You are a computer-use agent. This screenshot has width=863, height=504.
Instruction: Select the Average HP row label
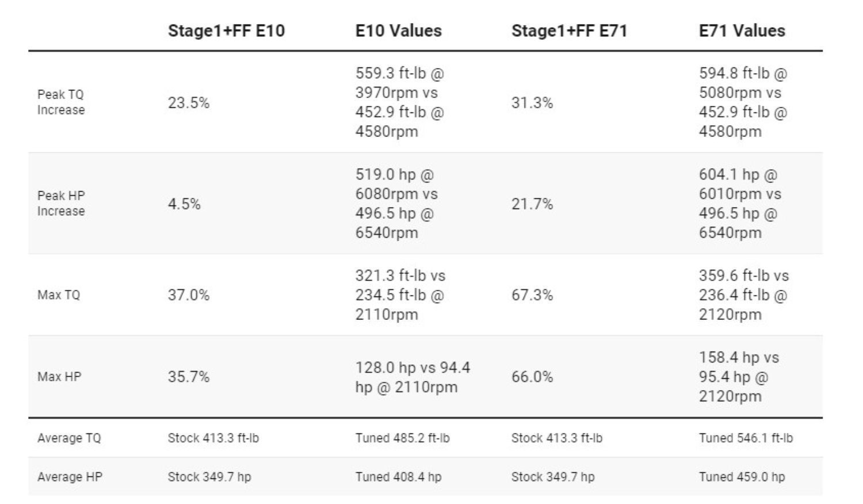(x=70, y=477)
